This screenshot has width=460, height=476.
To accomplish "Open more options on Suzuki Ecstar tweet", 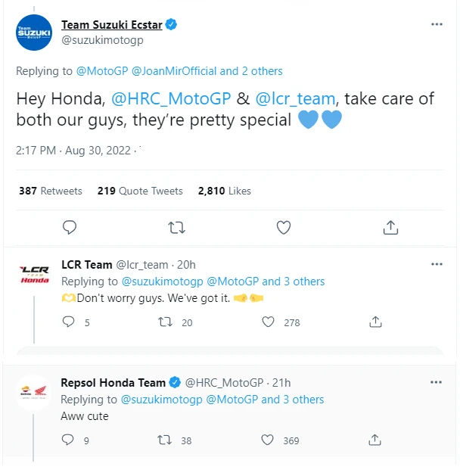I will 437,24.
